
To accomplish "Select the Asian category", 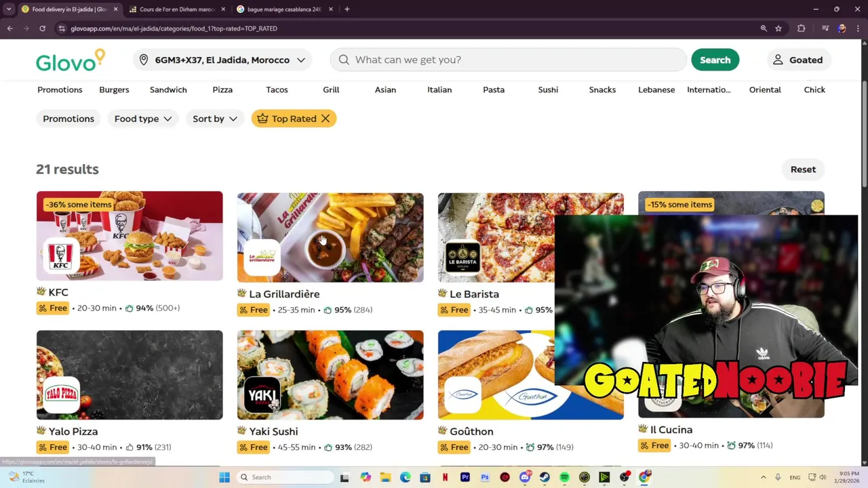I will coord(385,89).
